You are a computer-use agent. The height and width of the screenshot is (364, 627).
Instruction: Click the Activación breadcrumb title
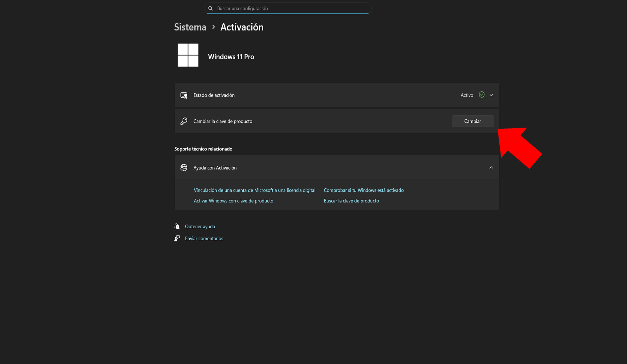(x=242, y=27)
